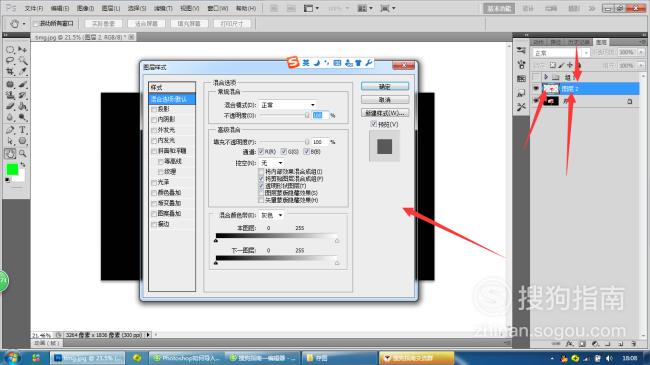650x365 pixels.
Task: Select the Eyedropper tool
Action: [22, 72]
